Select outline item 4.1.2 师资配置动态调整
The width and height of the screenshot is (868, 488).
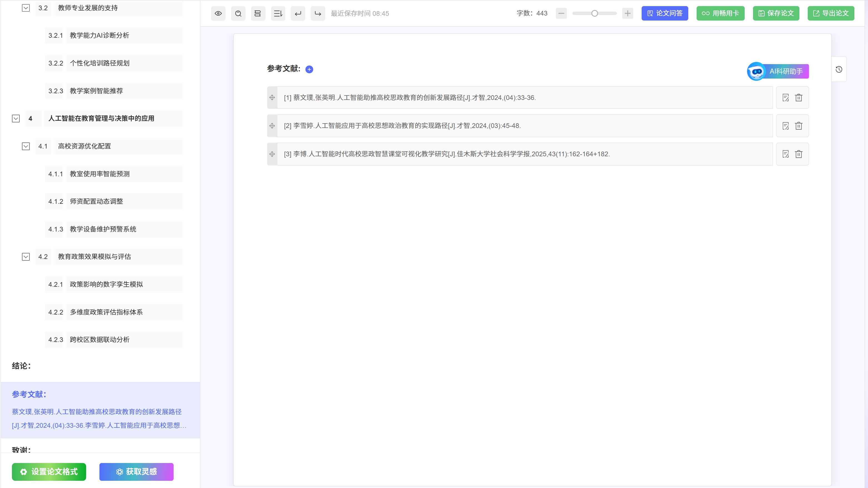[96, 202]
